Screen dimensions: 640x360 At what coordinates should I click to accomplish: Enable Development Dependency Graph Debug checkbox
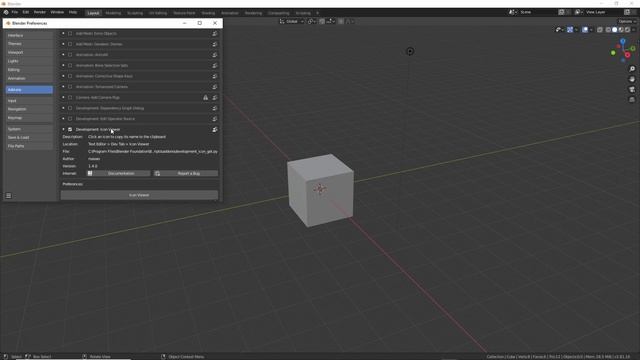coord(70,108)
